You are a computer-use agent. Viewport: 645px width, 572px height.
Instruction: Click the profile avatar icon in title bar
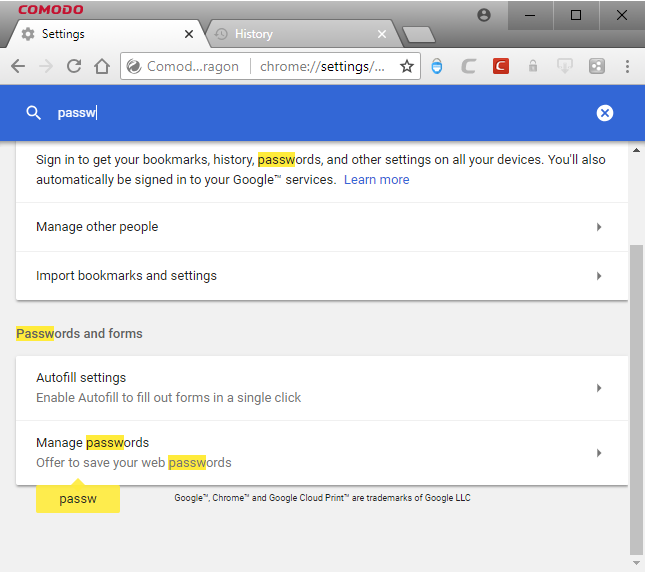point(484,15)
